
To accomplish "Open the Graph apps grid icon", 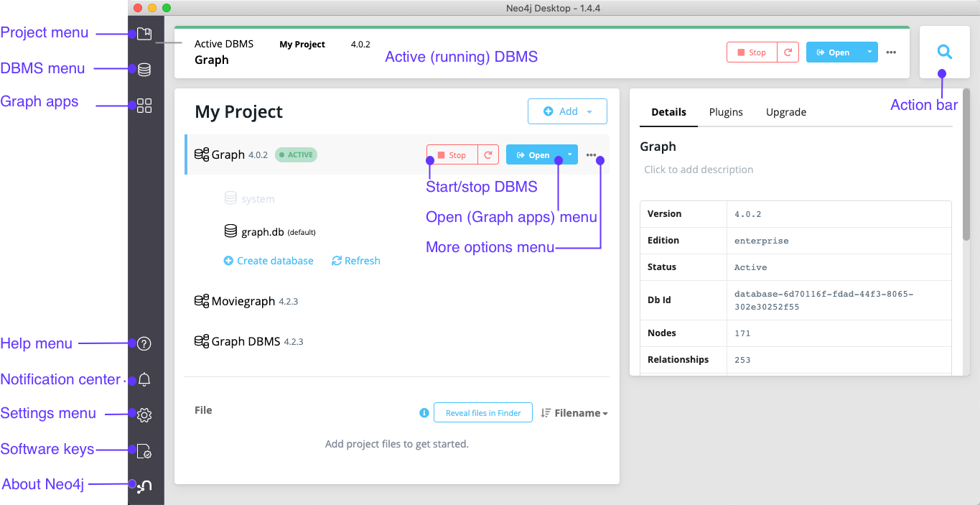I will pos(144,106).
